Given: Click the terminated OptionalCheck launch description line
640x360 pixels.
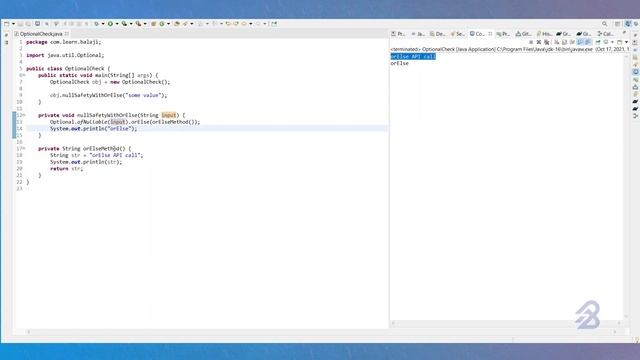Looking at the screenshot, I should click(x=510, y=49).
